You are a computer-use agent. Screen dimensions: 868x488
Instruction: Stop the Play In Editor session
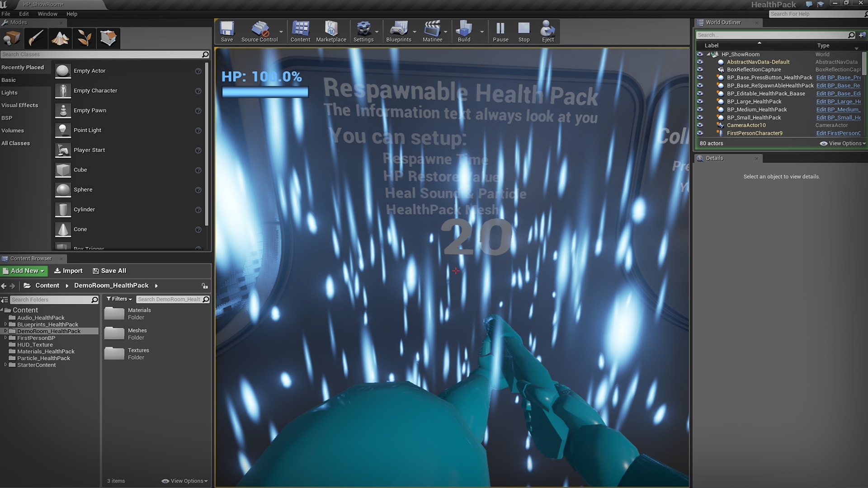524,32
